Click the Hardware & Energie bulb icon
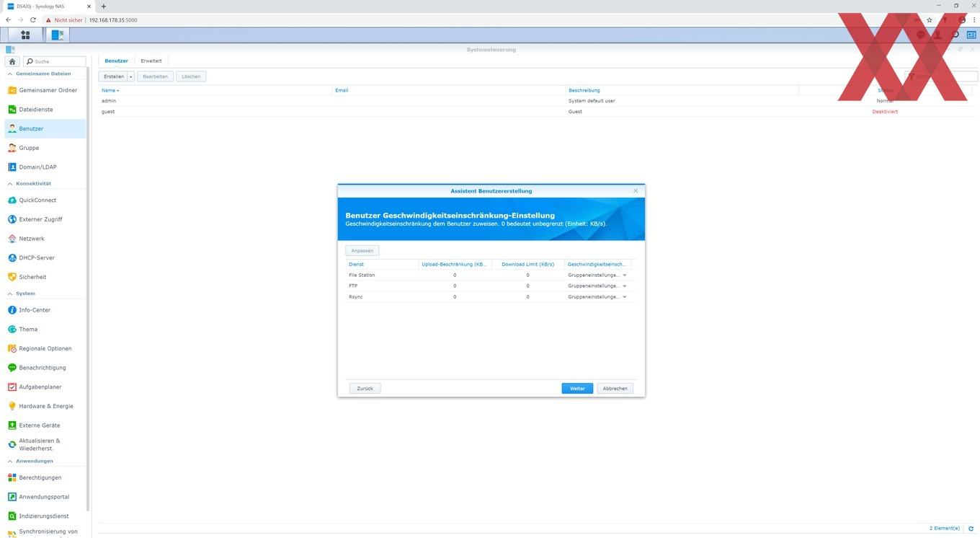This screenshot has height=538, width=980. pyautogui.click(x=12, y=406)
